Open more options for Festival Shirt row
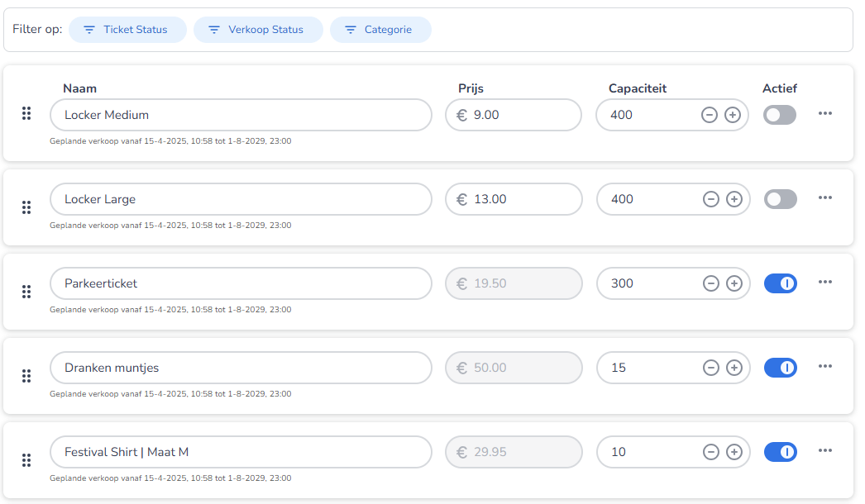This screenshot has width=865, height=504. (824, 450)
